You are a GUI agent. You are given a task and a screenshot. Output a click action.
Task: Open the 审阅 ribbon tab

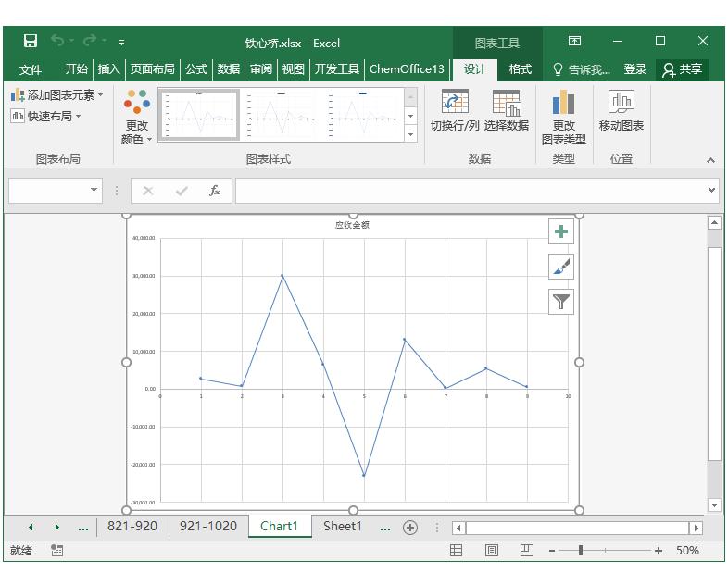click(261, 69)
